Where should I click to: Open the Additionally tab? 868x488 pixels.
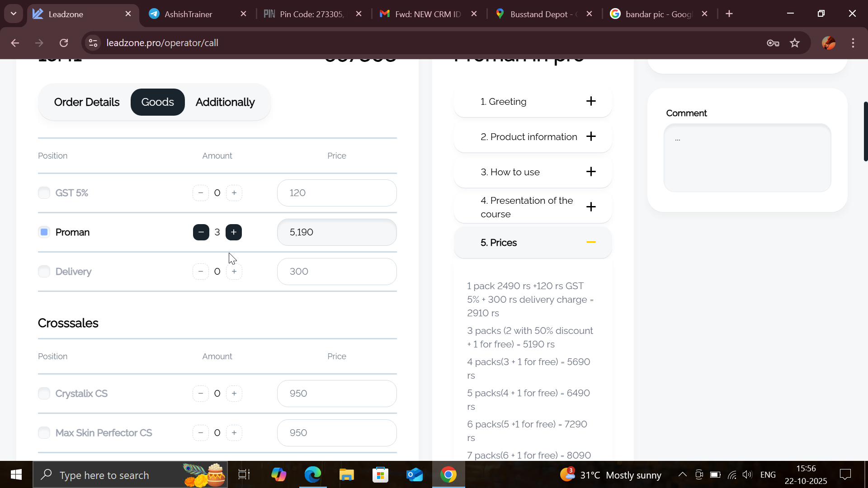pyautogui.click(x=225, y=102)
